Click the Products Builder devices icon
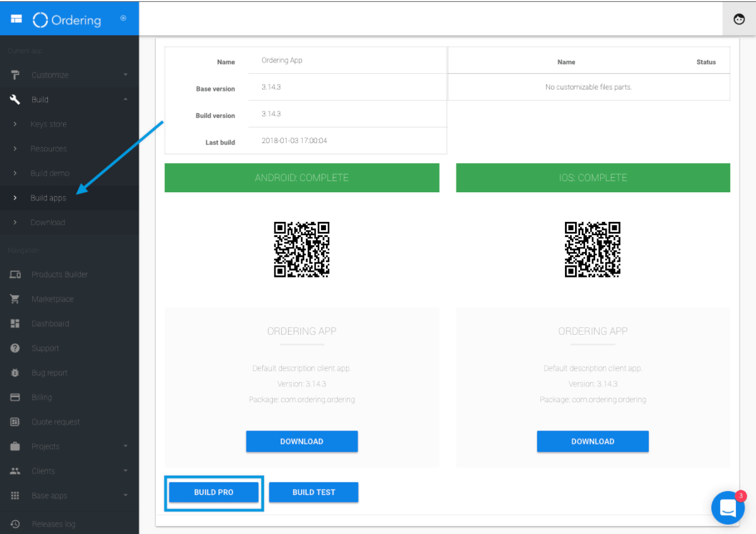 15,274
